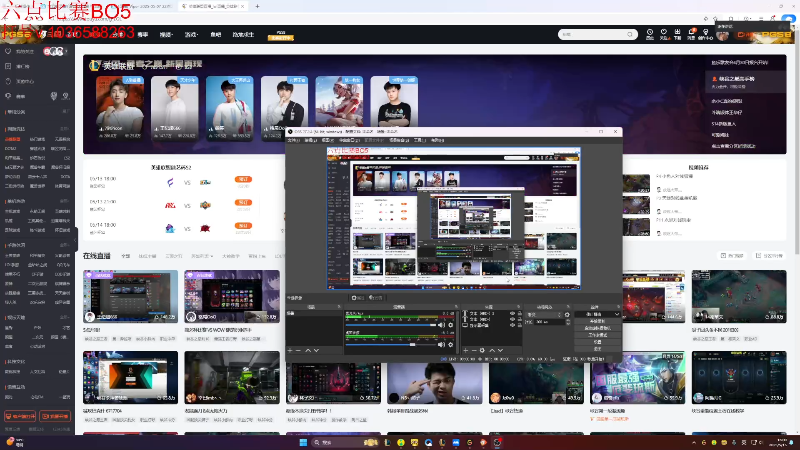Open the 文件 File menu in OBS
This screenshot has height=450, width=800.
pos(293,140)
